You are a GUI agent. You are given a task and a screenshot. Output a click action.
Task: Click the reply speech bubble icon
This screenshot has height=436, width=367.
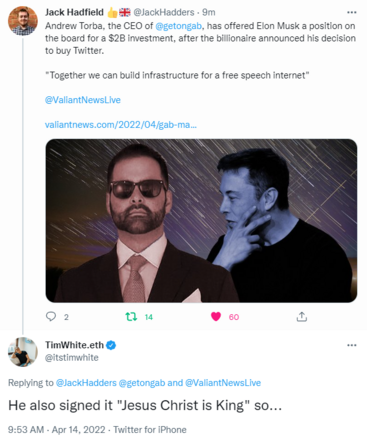(51, 316)
